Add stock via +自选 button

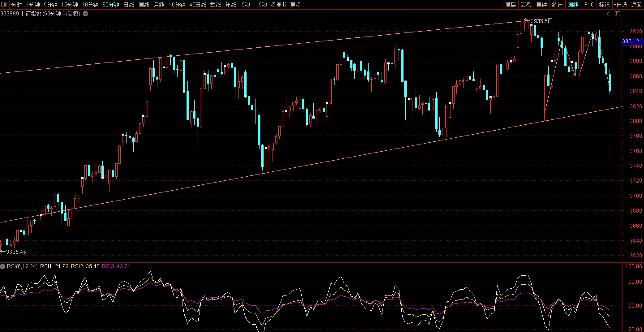point(620,4)
